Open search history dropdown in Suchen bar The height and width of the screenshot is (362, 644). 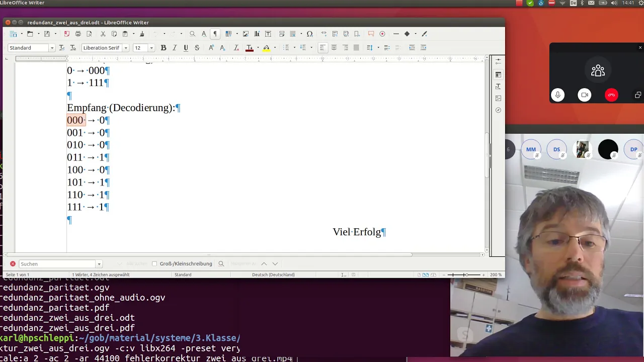tap(99, 264)
